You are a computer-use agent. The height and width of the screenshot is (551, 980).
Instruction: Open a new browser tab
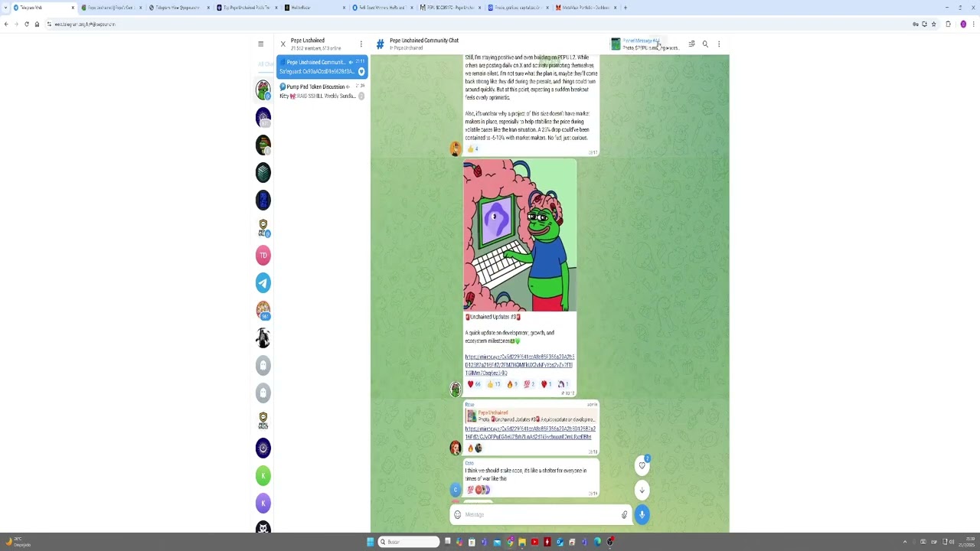[x=625, y=8]
